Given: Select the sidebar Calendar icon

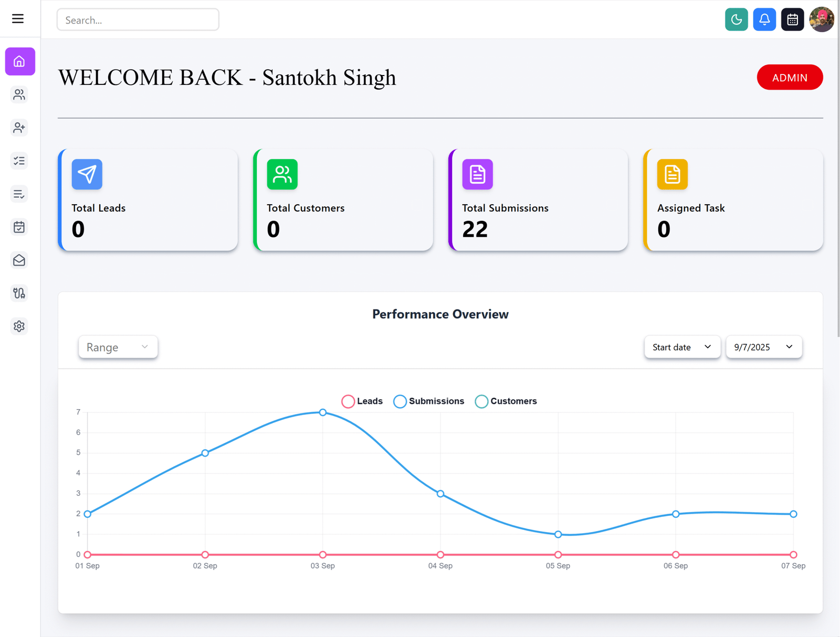Looking at the screenshot, I should pos(19,227).
